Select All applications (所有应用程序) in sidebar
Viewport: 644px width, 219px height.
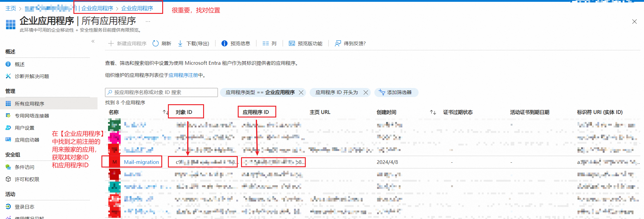[x=29, y=104]
